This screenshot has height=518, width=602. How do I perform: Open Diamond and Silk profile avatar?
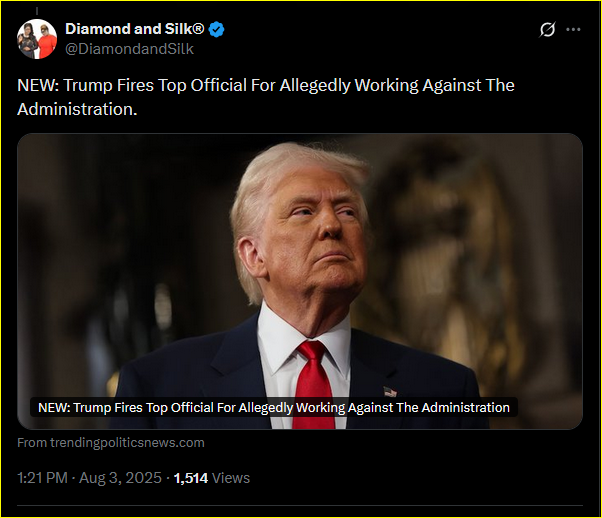tap(37, 39)
